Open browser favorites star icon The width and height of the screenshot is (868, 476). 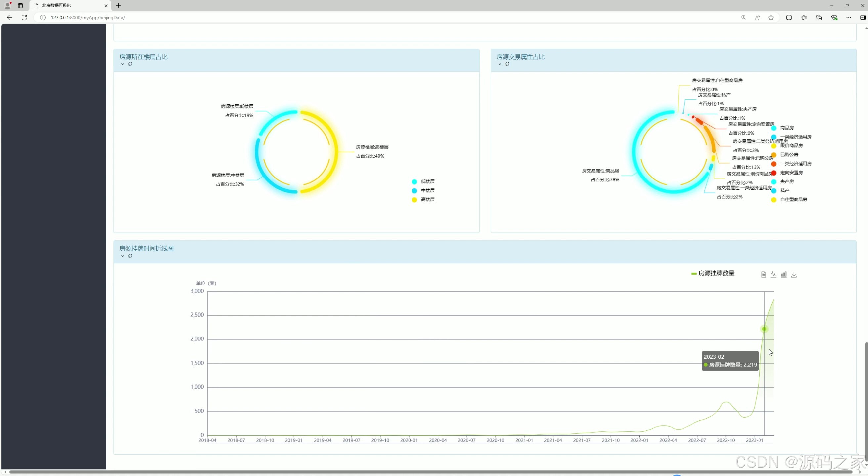(771, 18)
